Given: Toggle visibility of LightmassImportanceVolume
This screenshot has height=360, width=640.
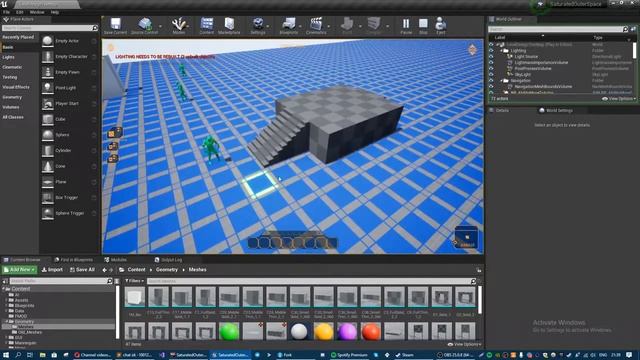Looking at the screenshot, I should click(491, 62).
